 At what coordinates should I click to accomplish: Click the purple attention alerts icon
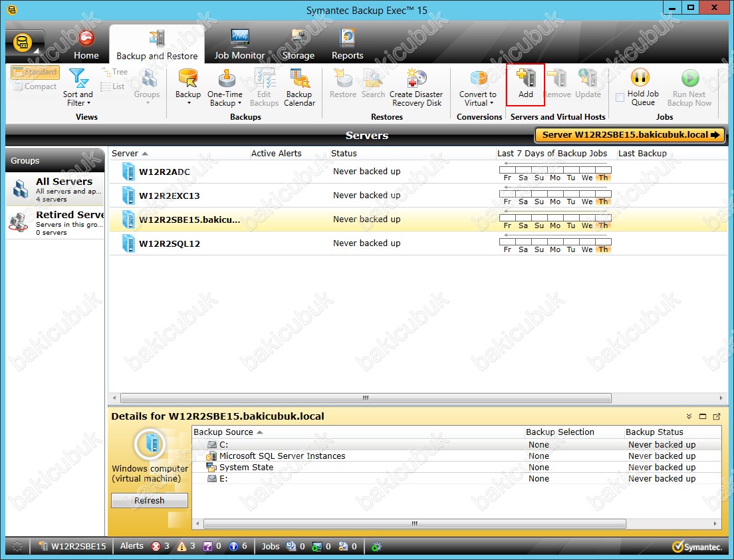click(207, 547)
